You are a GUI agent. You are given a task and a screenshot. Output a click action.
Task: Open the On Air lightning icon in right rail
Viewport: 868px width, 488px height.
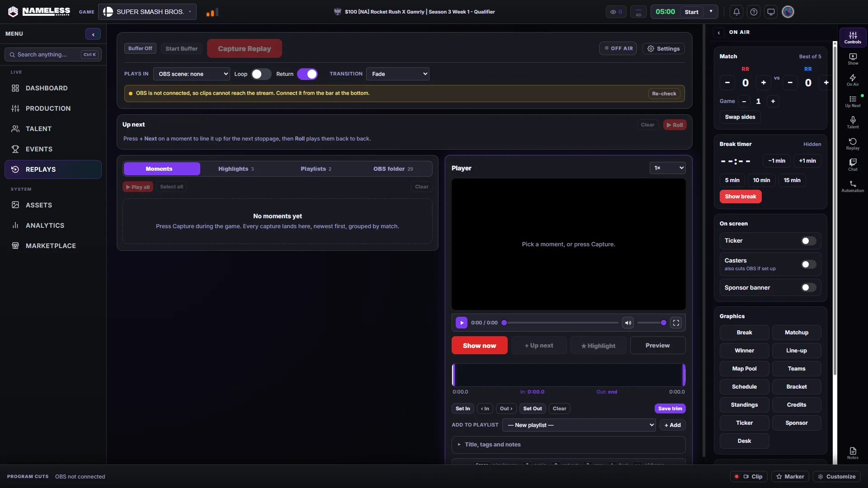(x=853, y=80)
